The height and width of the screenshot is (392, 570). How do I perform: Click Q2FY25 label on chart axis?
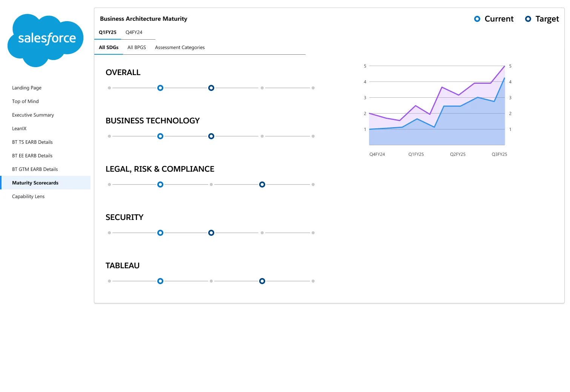pyautogui.click(x=458, y=154)
